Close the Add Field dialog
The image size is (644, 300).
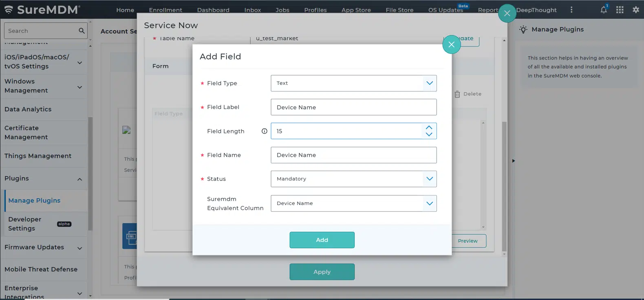click(451, 44)
